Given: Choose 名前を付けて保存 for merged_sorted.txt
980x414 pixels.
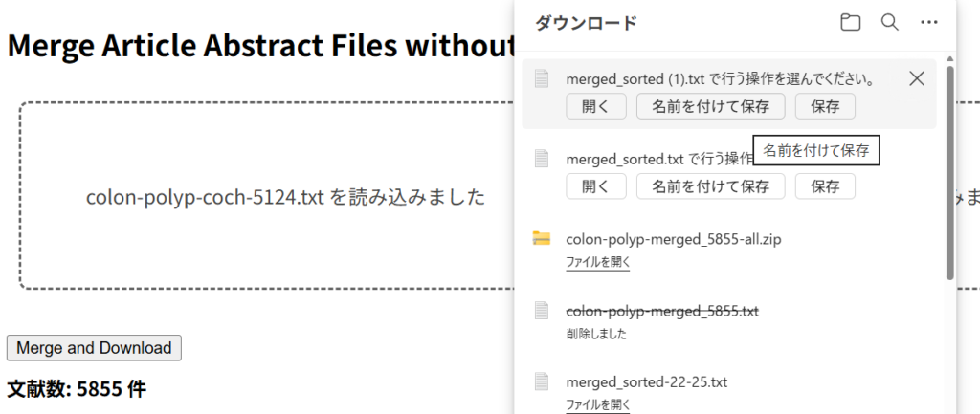Looking at the screenshot, I should [710, 186].
